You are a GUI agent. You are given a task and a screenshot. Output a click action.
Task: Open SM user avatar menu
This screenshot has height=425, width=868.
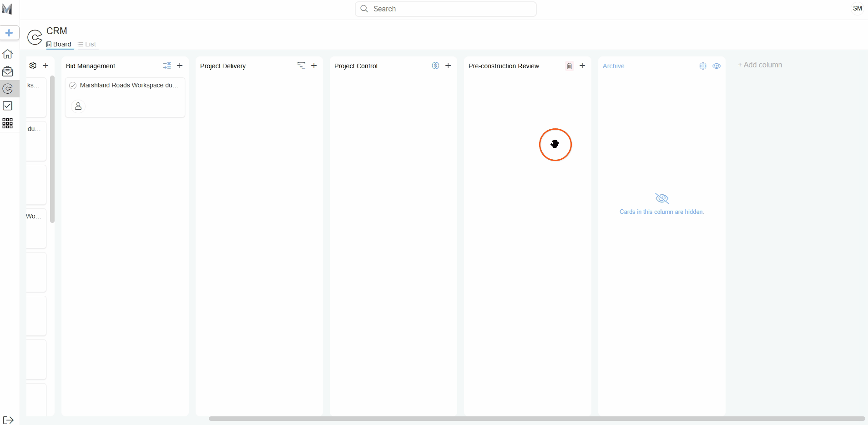click(857, 9)
